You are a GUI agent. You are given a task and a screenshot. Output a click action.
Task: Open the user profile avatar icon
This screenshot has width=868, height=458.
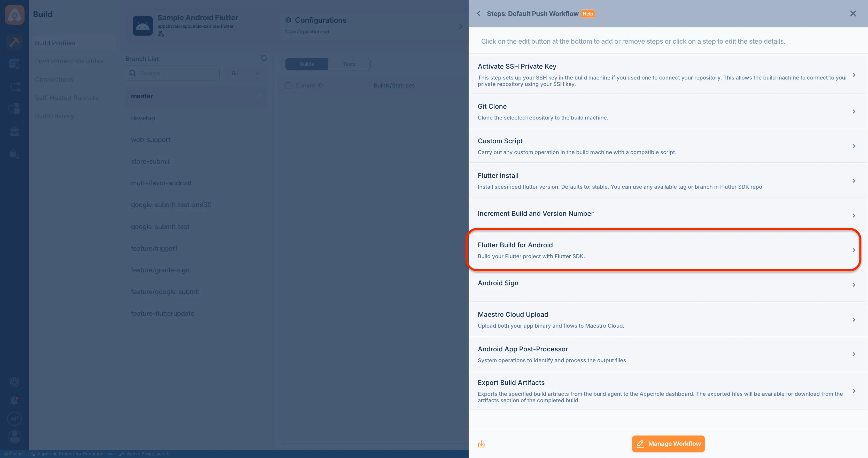[x=14, y=437]
